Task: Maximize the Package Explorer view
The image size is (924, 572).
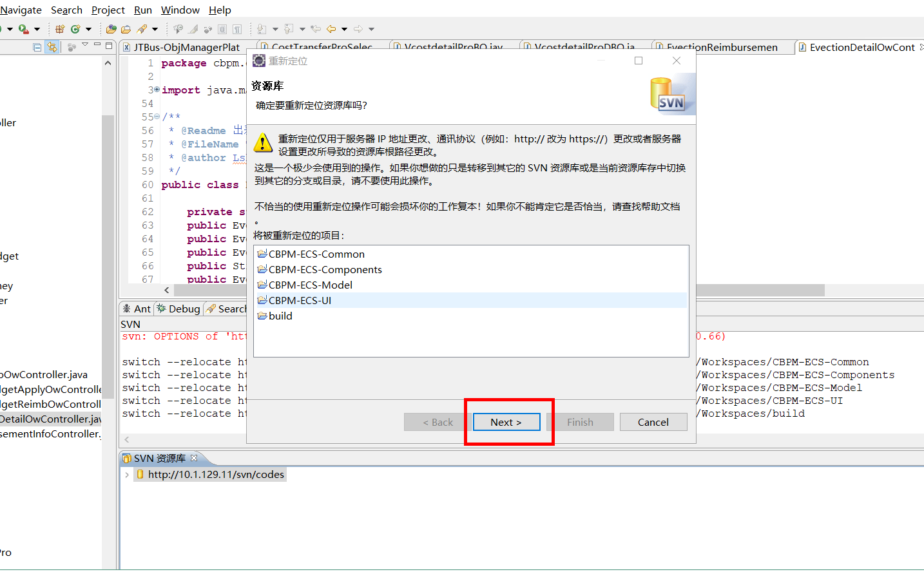Action: tap(109, 46)
